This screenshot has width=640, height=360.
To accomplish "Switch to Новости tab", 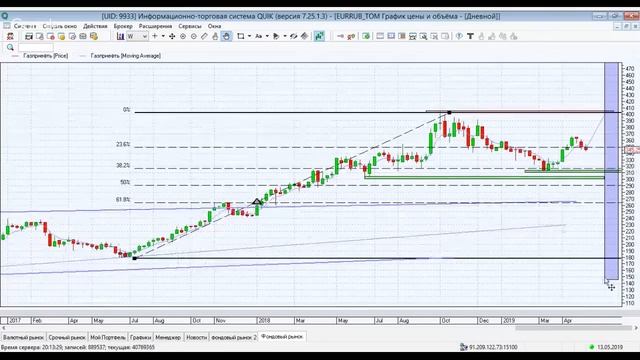I will pos(196,338).
